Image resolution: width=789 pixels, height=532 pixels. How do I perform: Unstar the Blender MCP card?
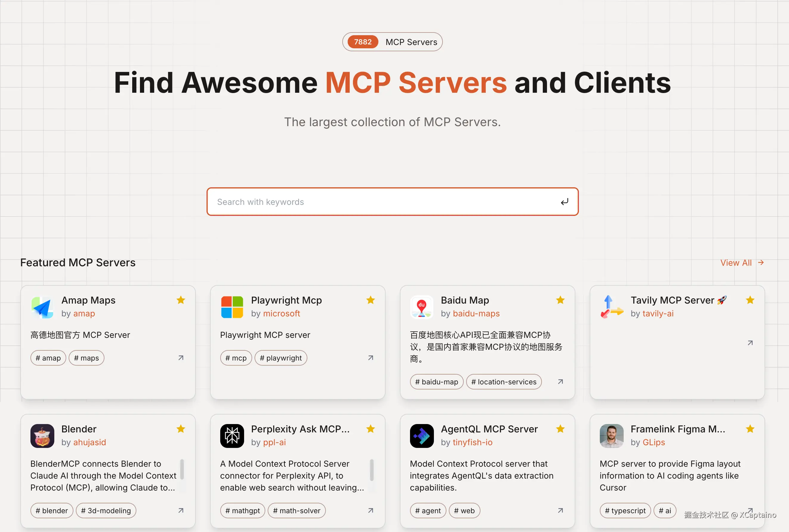[x=181, y=429]
